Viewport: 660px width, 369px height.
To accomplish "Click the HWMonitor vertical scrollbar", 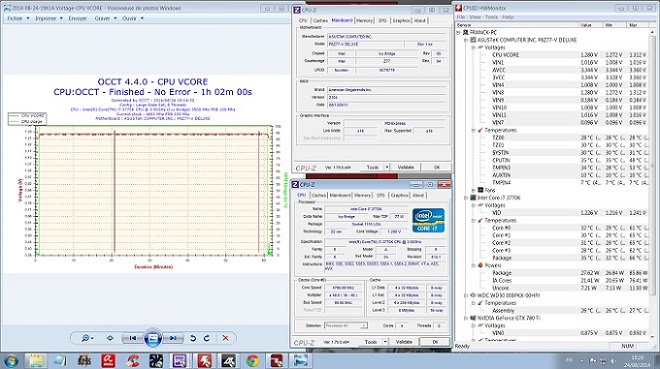I will [x=652, y=164].
